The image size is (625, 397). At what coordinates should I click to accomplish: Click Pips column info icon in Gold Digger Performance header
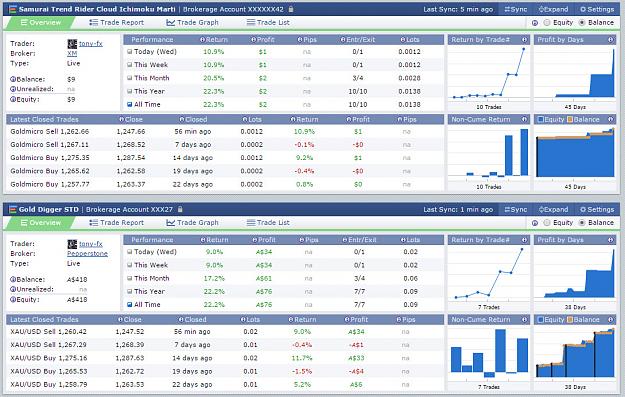tap(302, 240)
